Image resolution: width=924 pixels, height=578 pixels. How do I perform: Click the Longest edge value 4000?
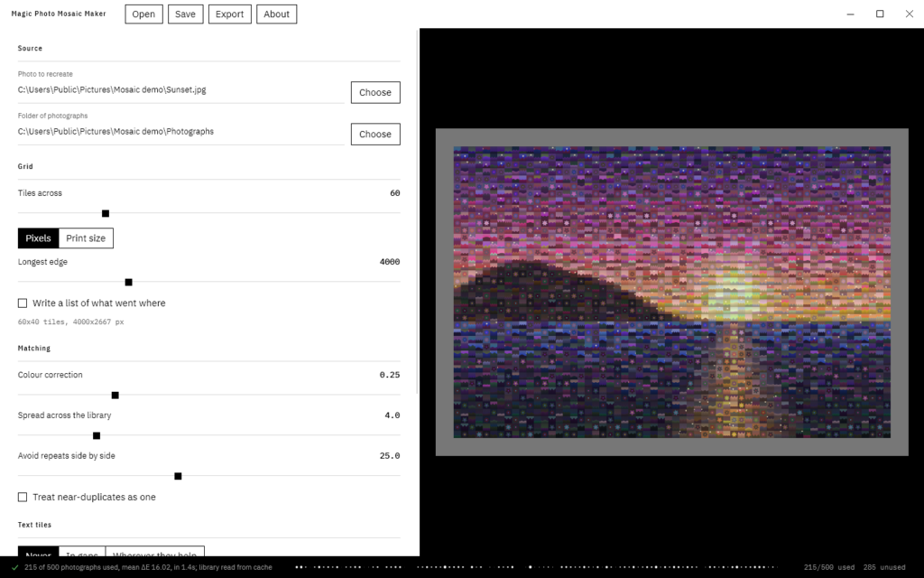click(390, 262)
